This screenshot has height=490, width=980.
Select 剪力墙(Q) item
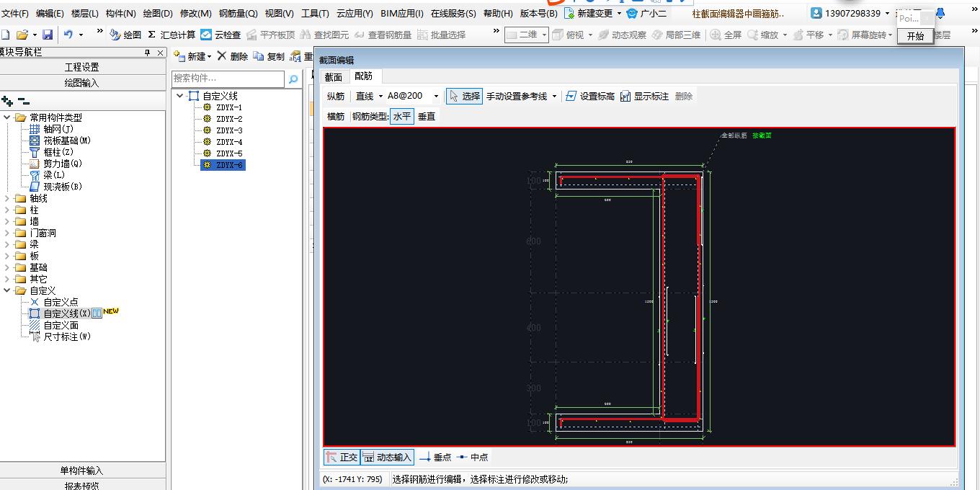point(56,164)
